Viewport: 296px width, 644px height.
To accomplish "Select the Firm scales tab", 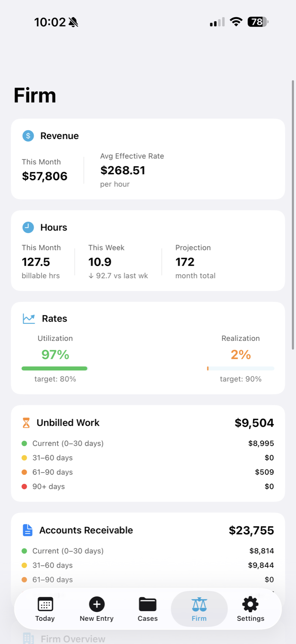I will click(199, 609).
